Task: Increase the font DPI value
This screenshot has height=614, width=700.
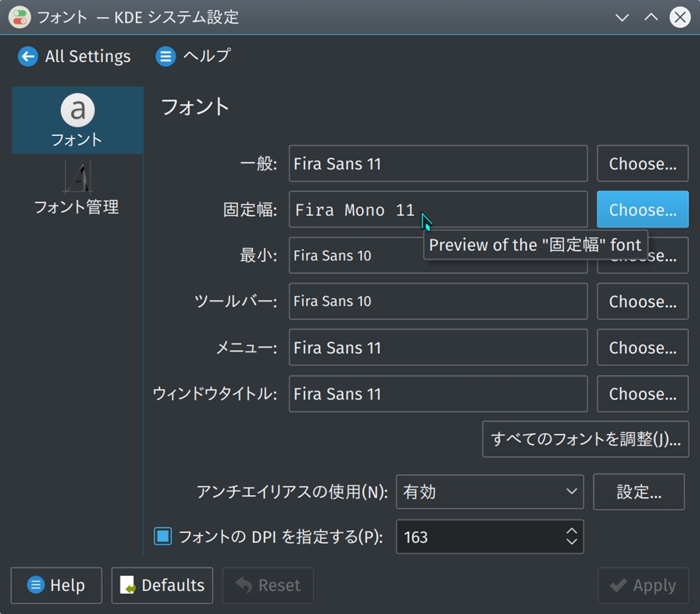Action: (x=572, y=531)
